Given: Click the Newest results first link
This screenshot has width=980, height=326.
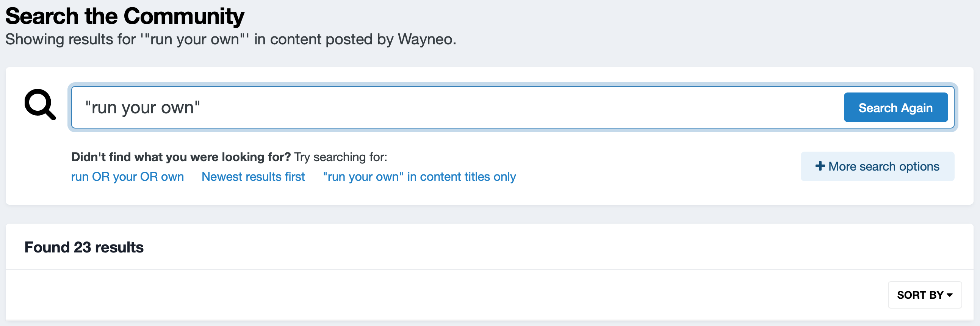Looking at the screenshot, I should click(x=253, y=177).
